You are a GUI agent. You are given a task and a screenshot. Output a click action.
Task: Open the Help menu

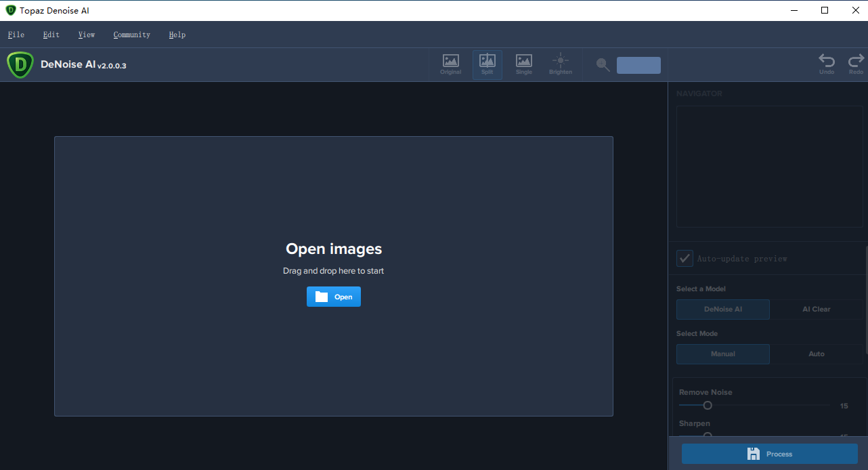pyautogui.click(x=177, y=35)
